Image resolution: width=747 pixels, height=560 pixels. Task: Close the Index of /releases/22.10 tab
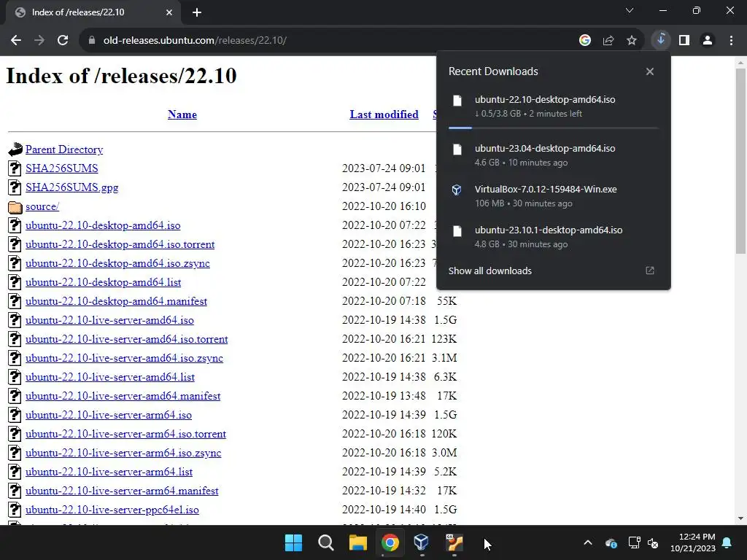(169, 12)
